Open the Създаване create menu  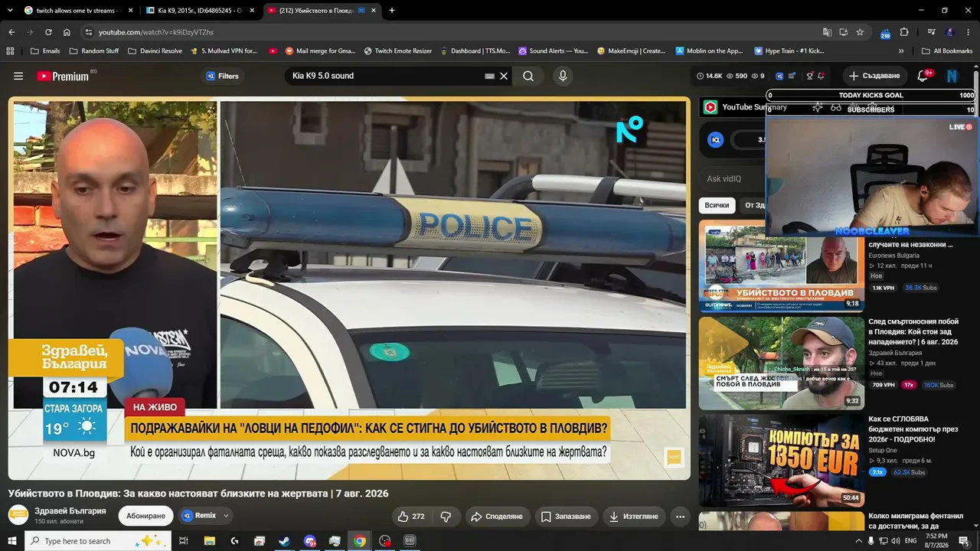click(x=874, y=76)
